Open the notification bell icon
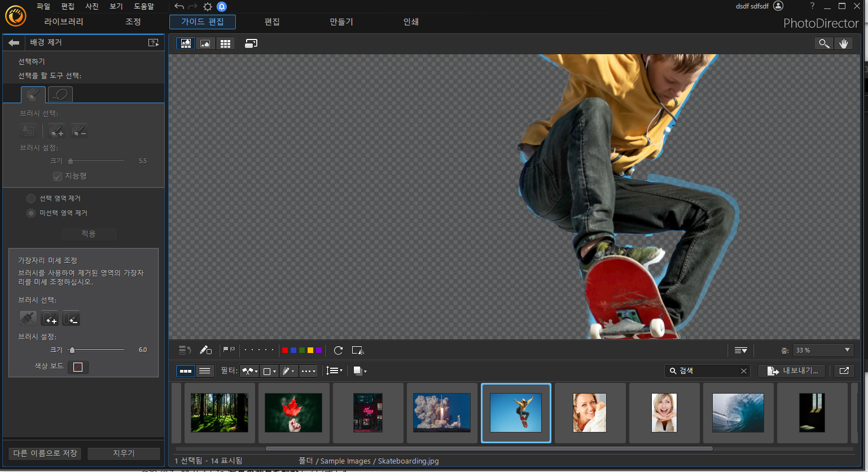The height and width of the screenshot is (472, 868). tap(222, 6)
